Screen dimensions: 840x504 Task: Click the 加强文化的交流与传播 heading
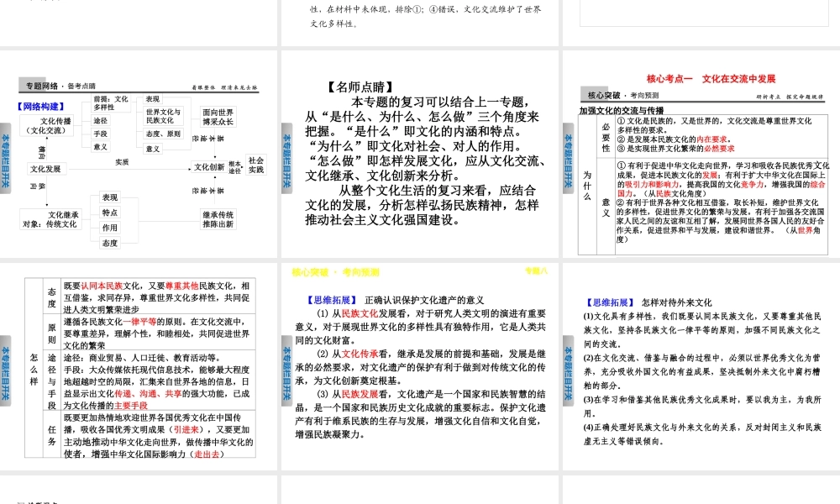622,110
